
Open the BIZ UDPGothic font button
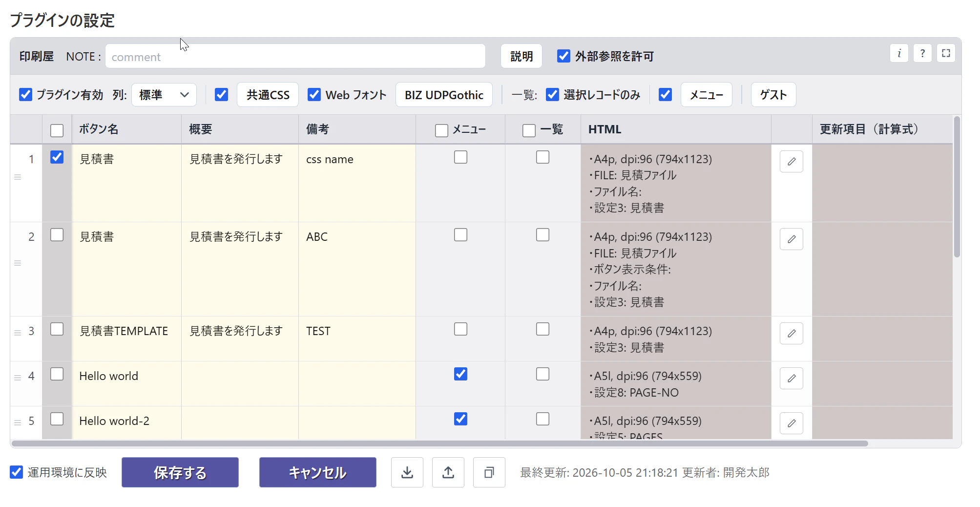coord(443,94)
